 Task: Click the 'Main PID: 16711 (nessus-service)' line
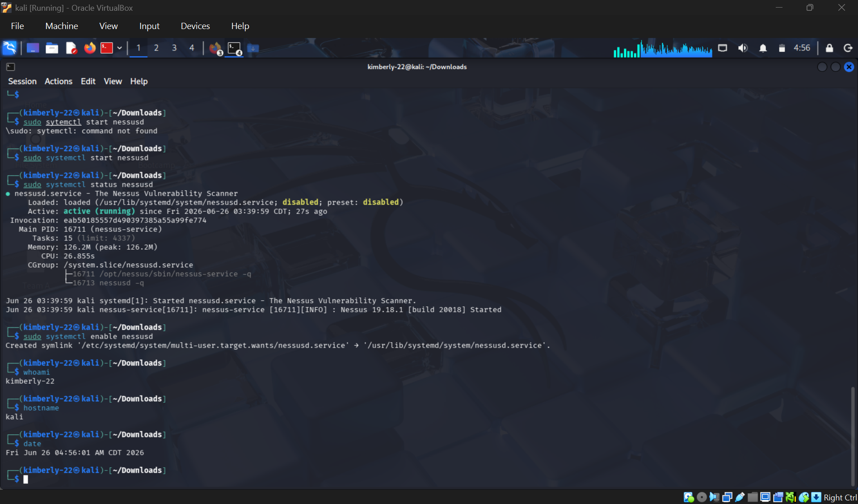click(x=90, y=229)
